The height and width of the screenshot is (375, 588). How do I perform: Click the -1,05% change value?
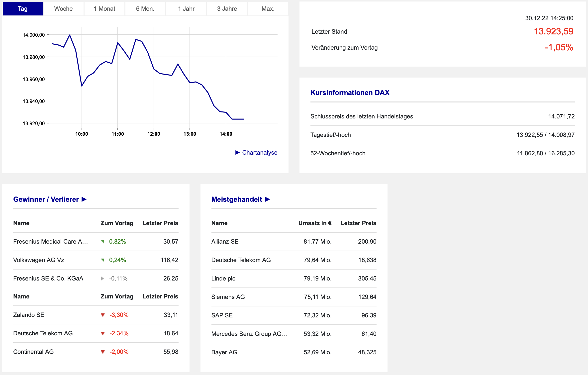click(x=559, y=47)
